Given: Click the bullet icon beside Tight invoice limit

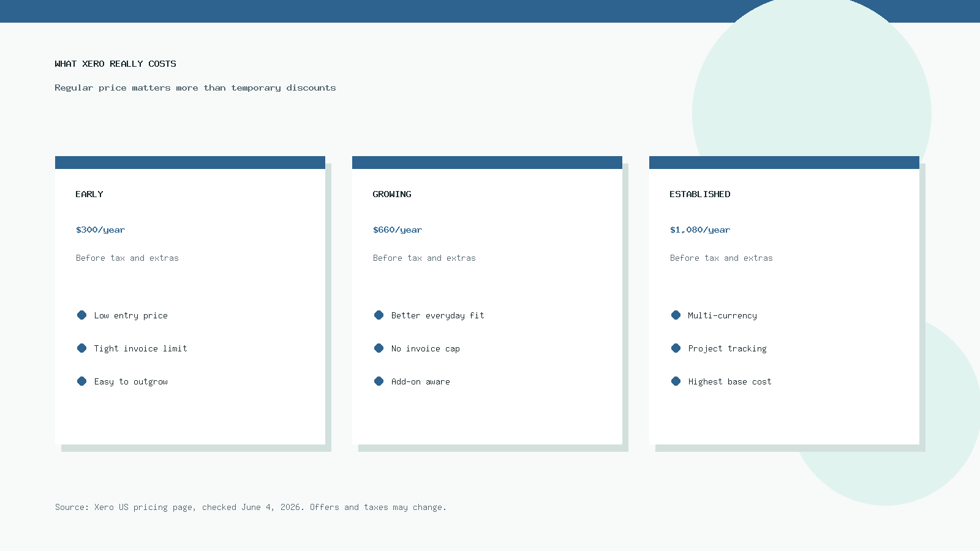Looking at the screenshot, I should [81, 348].
